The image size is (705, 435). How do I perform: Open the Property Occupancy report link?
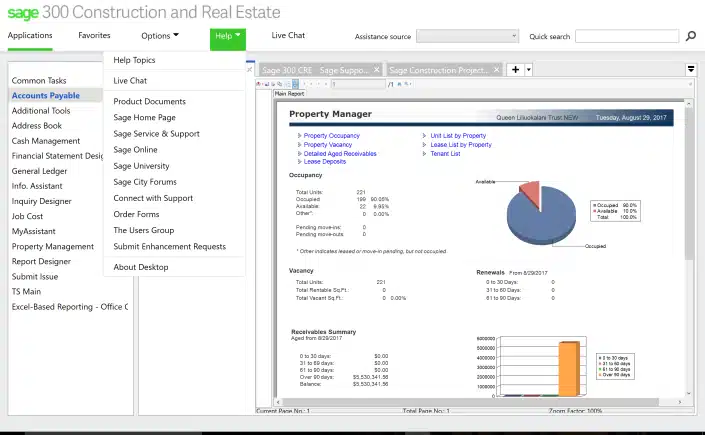coord(331,136)
